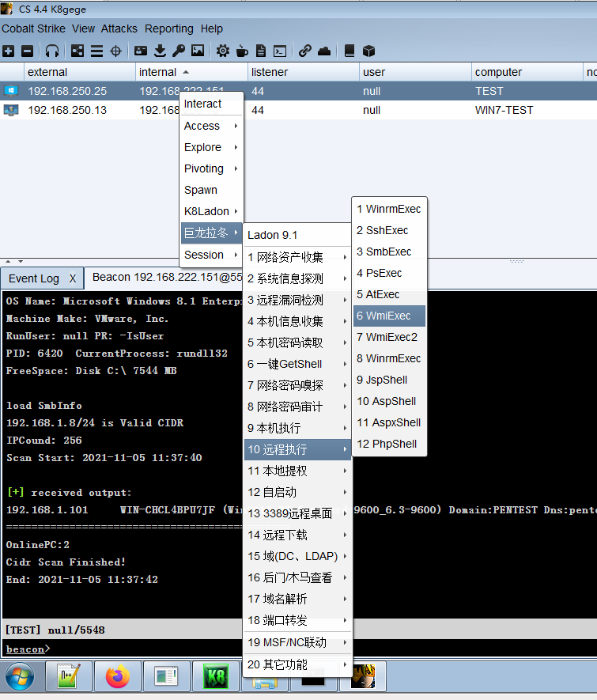Click the cartoon avatar taskbar icon
Viewport: 597px width, 700px height.
point(363,676)
